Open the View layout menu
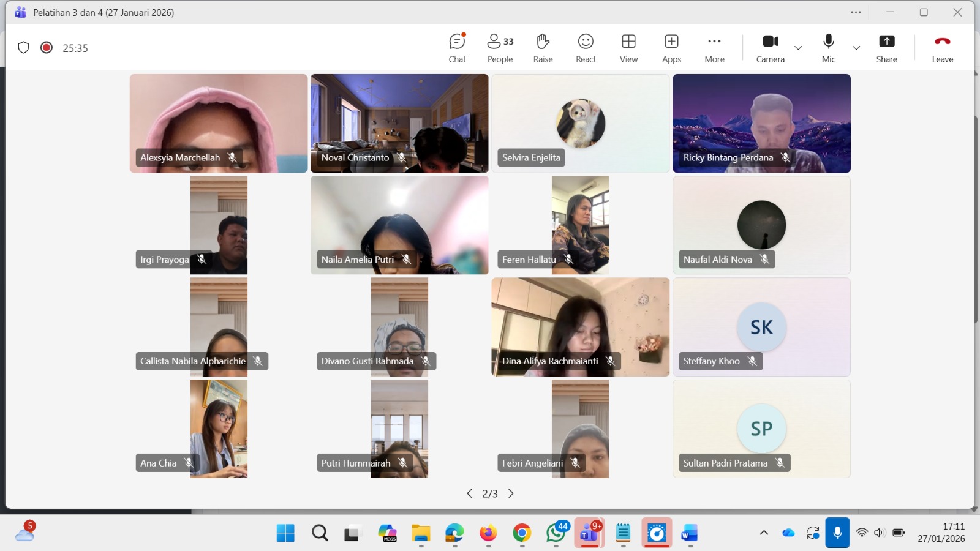This screenshot has height=551, width=980. [628, 48]
